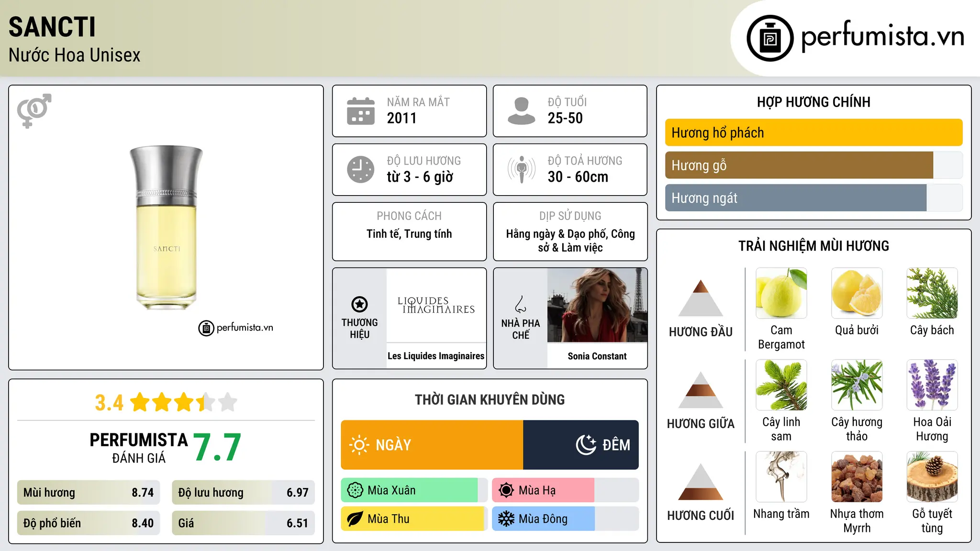Image resolution: width=980 pixels, height=551 pixels.
Task: Click the unisex gender symbol icon
Action: 34,111
